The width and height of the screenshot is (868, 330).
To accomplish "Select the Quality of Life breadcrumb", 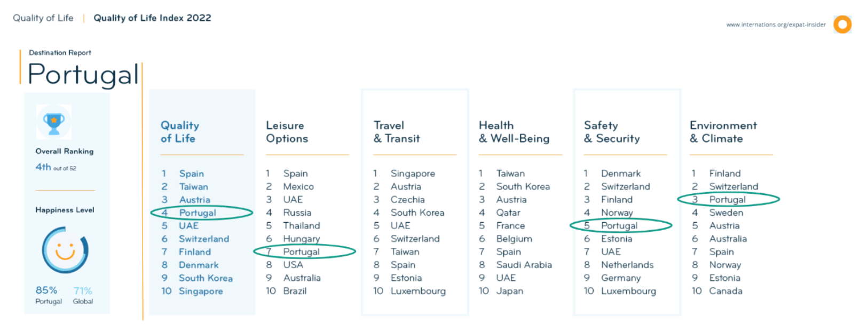I will tap(43, 18).
